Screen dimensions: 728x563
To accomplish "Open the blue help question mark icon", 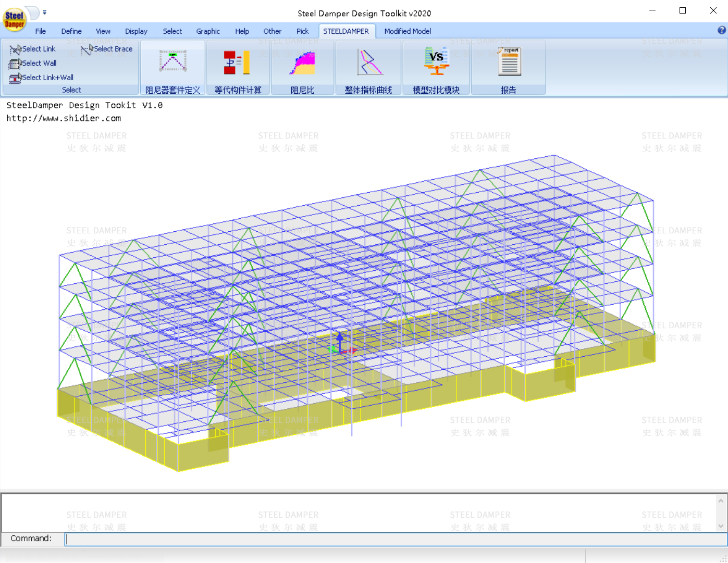I will 722,30.
